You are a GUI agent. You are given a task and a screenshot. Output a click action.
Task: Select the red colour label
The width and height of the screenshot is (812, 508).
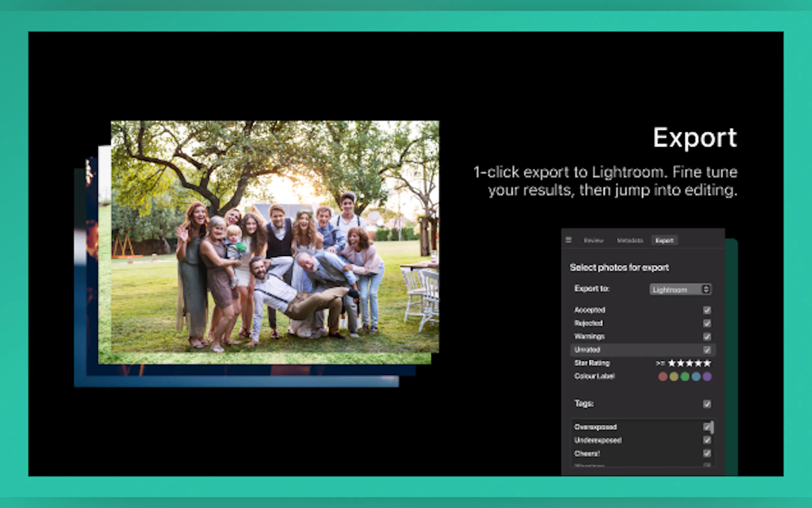point(663,376)
